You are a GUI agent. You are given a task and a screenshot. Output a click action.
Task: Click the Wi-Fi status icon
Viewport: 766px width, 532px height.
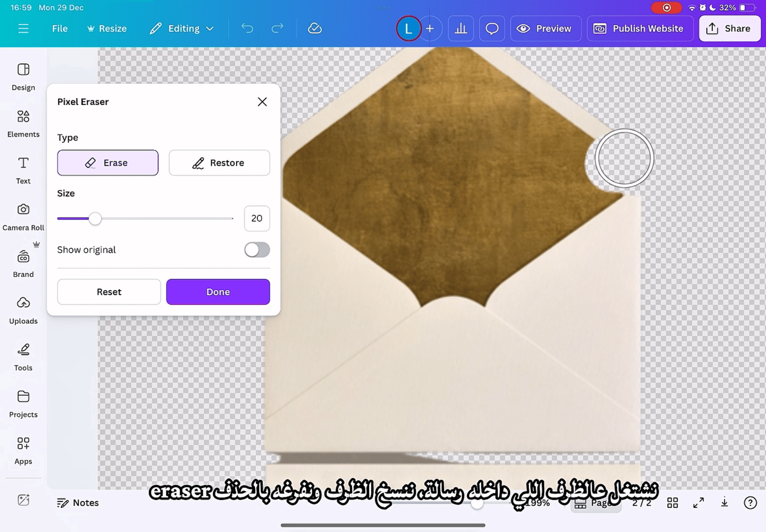click(692, 8)
